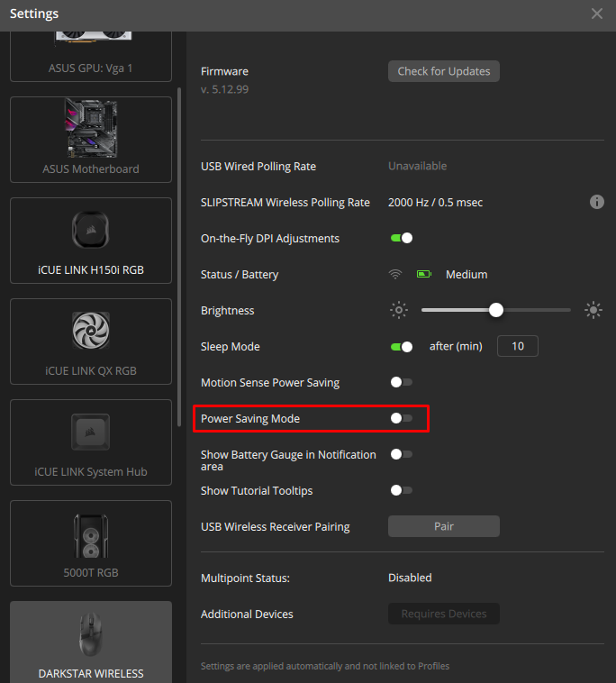This screenshot has width=616, height=683.
Task: Open the ASUS Motherboard device
Action: pyautogui.click(x=91, y=140)
